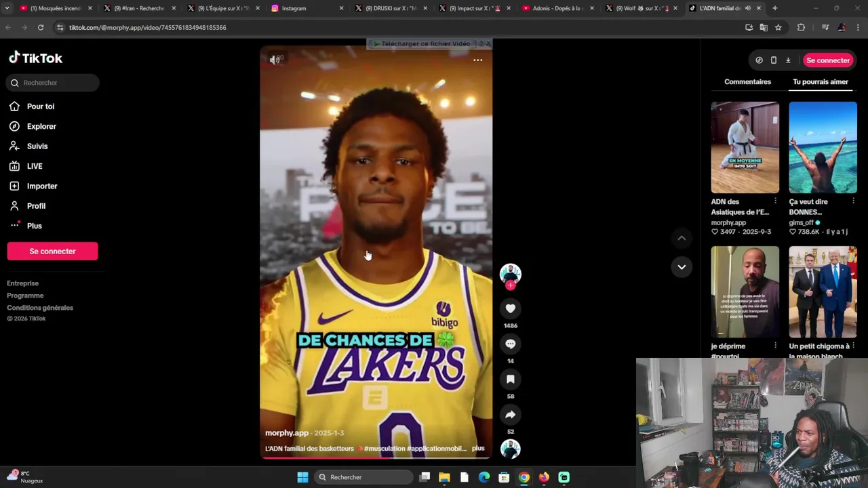This screenshot has width=868, height=488.
Task: Go to the previous video arrow
Action: 682,238
